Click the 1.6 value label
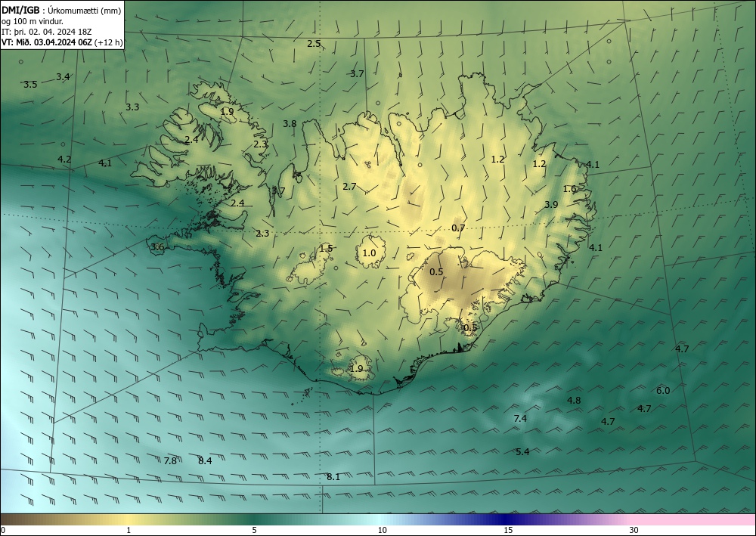The height and width of the screenshot is (536, 756). coord(570,189)
